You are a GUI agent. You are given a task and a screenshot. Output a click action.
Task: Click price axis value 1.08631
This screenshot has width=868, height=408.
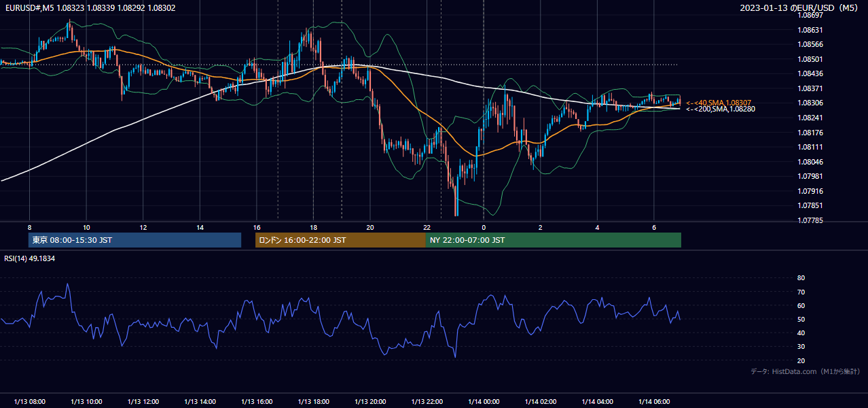[x=810, y=30]
